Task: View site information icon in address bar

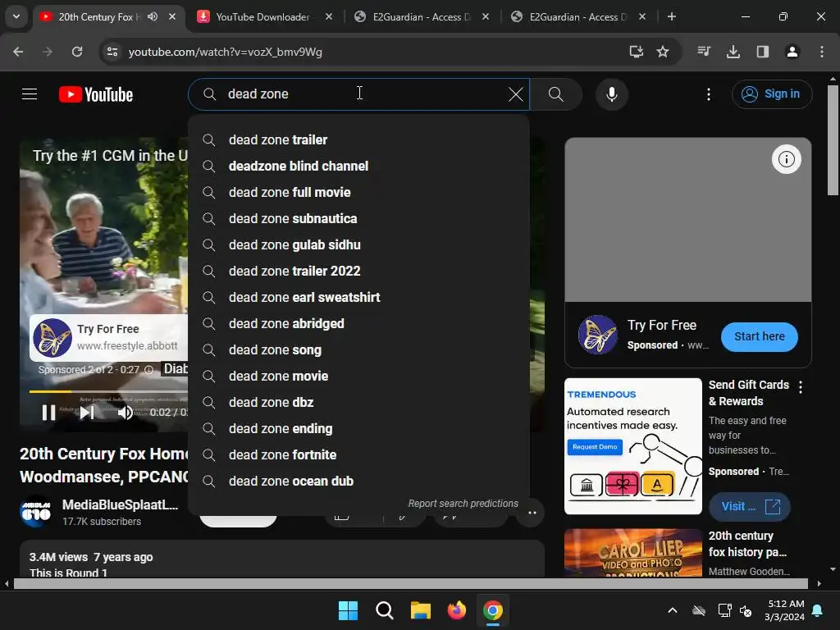Action: tap(112, 52)
